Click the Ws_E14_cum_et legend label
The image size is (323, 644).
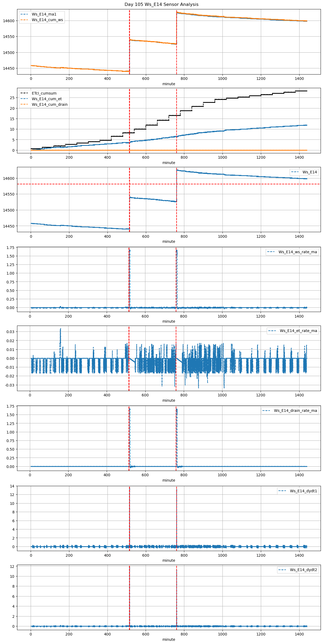pyautogui.click(x=47, y=99)
